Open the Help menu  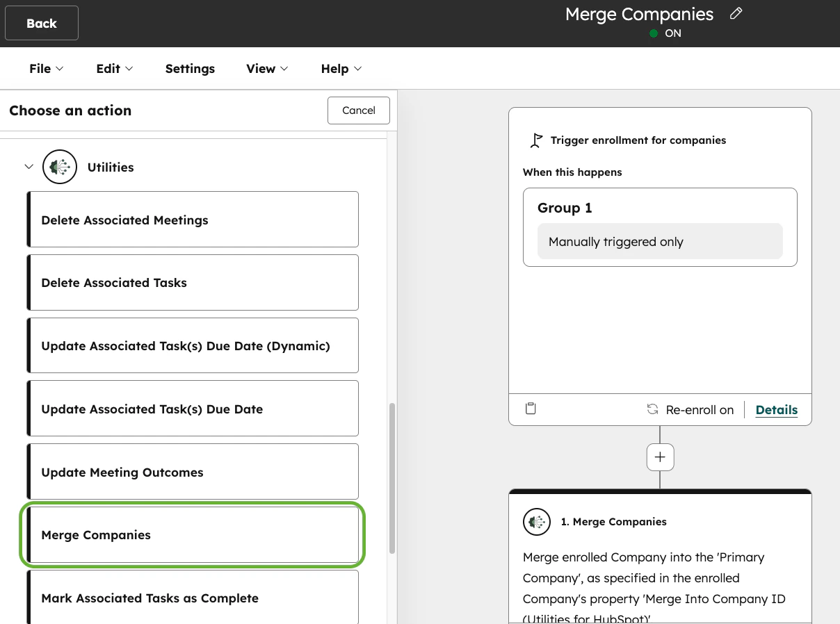pos(339,68)
